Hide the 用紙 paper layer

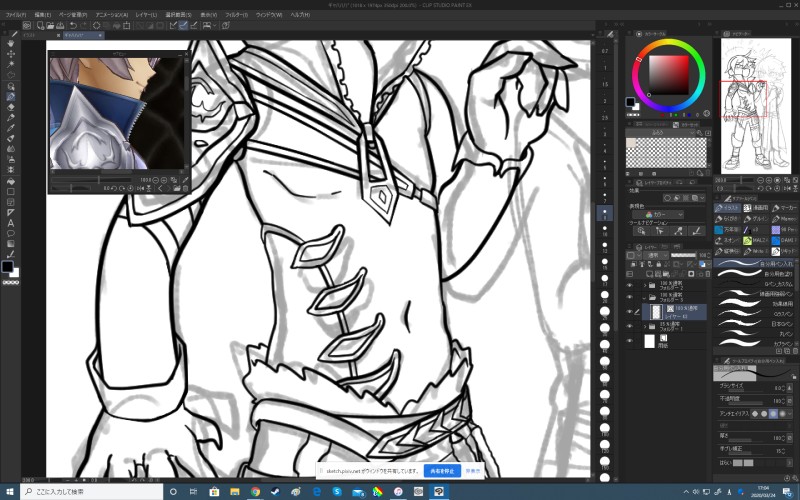point(630,341)
